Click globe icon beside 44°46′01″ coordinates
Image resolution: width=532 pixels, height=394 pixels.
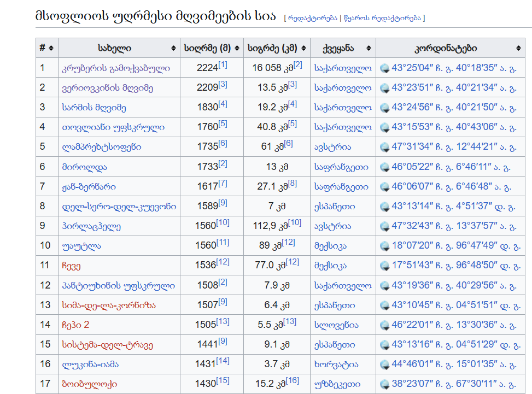[x=385, y=364]
